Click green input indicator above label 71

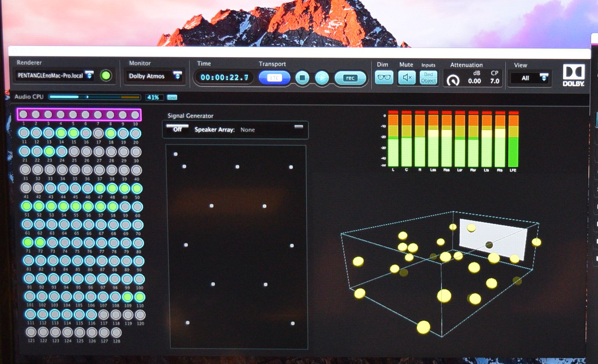[x=28, y=242]
